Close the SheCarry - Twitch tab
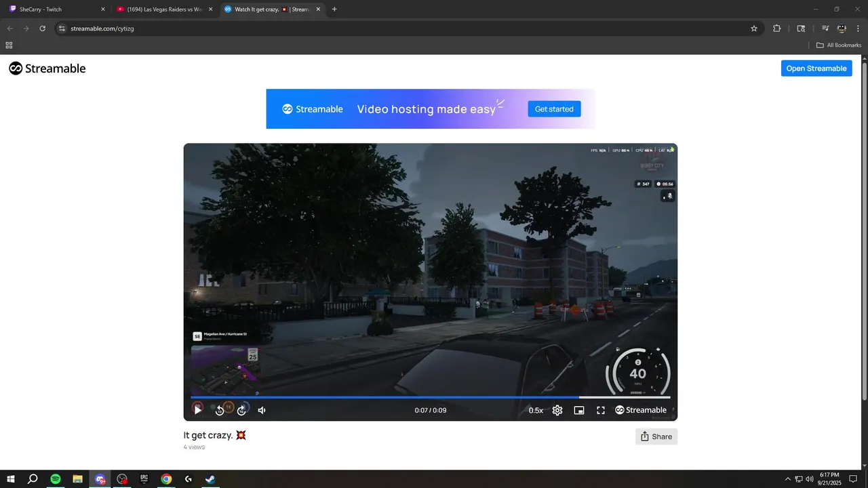Image resolution: width=868 pixels, height=488 pixels. coord(103,9)
